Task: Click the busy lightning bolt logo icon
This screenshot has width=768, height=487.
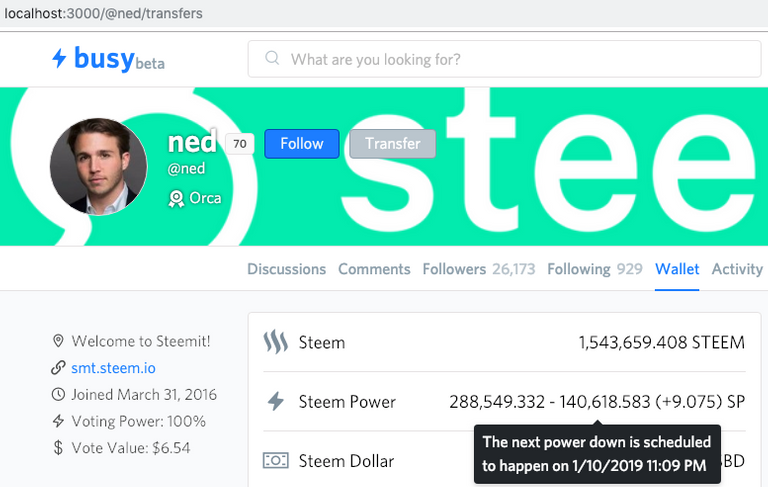Action: [x=59, y=58]
